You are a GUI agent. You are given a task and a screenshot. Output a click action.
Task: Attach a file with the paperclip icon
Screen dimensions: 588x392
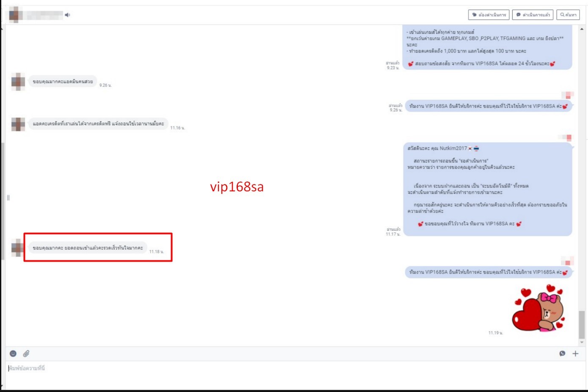[26, 353]
